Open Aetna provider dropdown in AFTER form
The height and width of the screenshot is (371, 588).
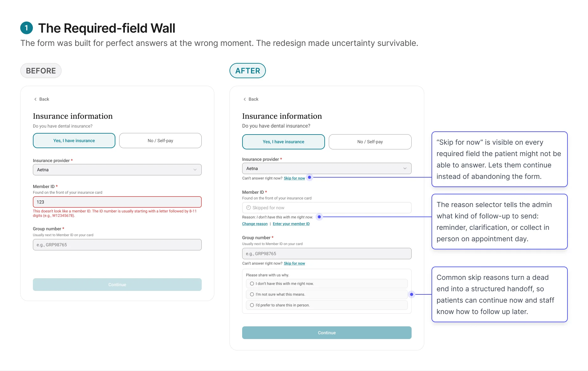tap(327, 168)
